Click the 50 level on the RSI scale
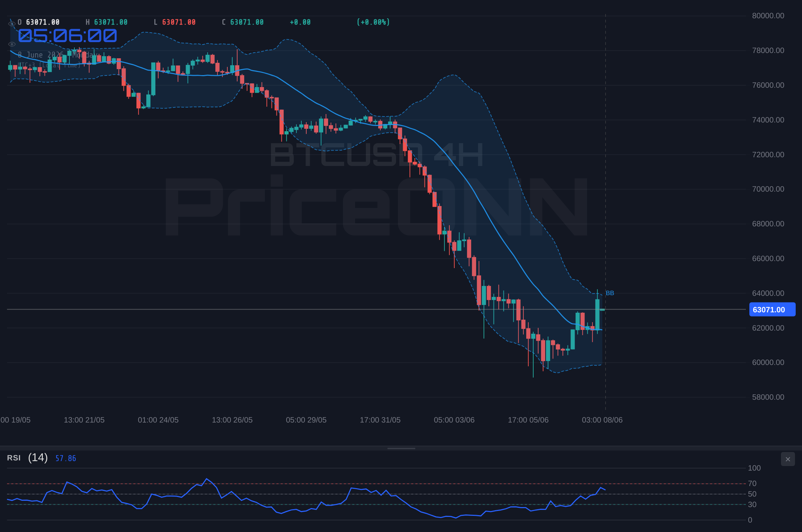 752,494
